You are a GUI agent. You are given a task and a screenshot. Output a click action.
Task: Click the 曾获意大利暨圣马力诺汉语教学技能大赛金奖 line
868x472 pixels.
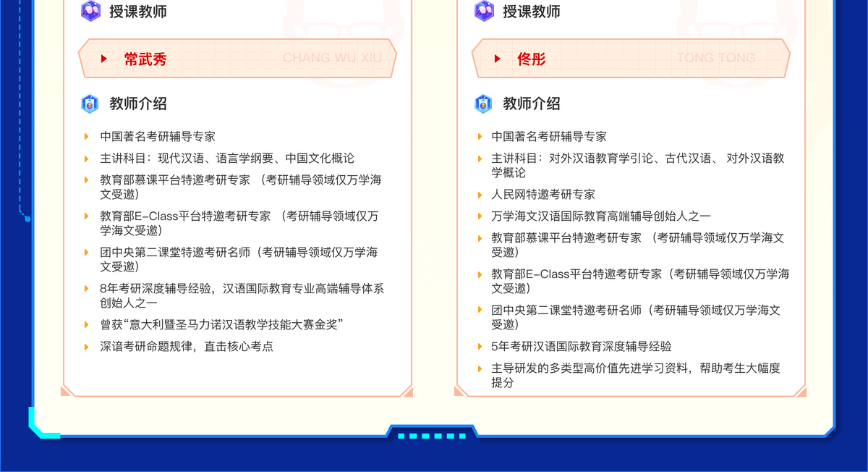pyautogui.click(x=221, y=325)
